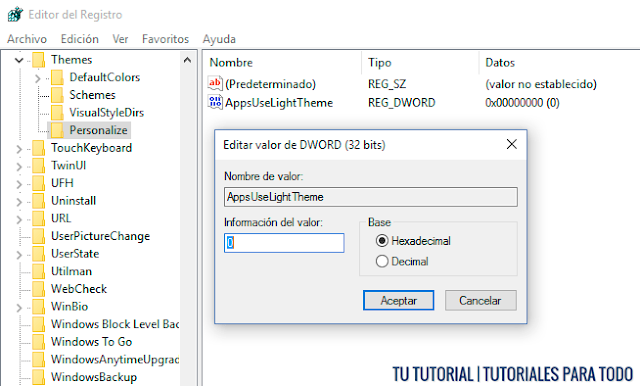Viewport: 640px width, 386px height.
Task: Click the Personalize folder icon
Action: [57, 131]
